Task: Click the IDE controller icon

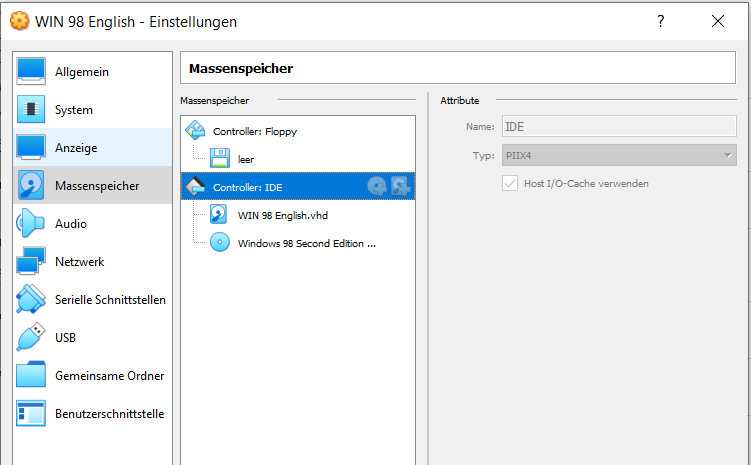Action: pyautogui.click(x=195, y=187)
